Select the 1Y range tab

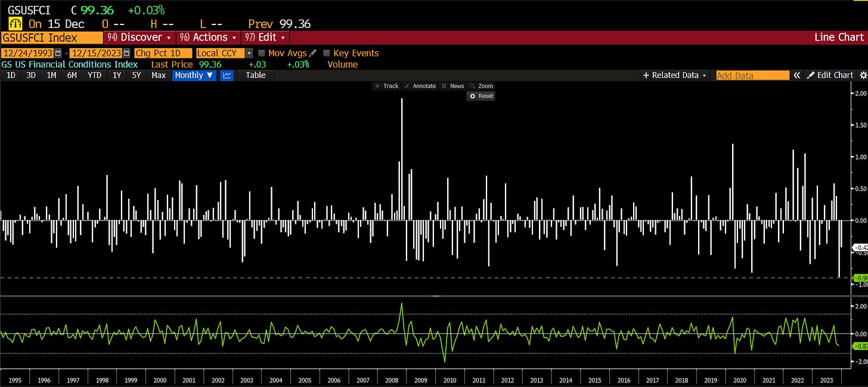[x=117, y=75]
